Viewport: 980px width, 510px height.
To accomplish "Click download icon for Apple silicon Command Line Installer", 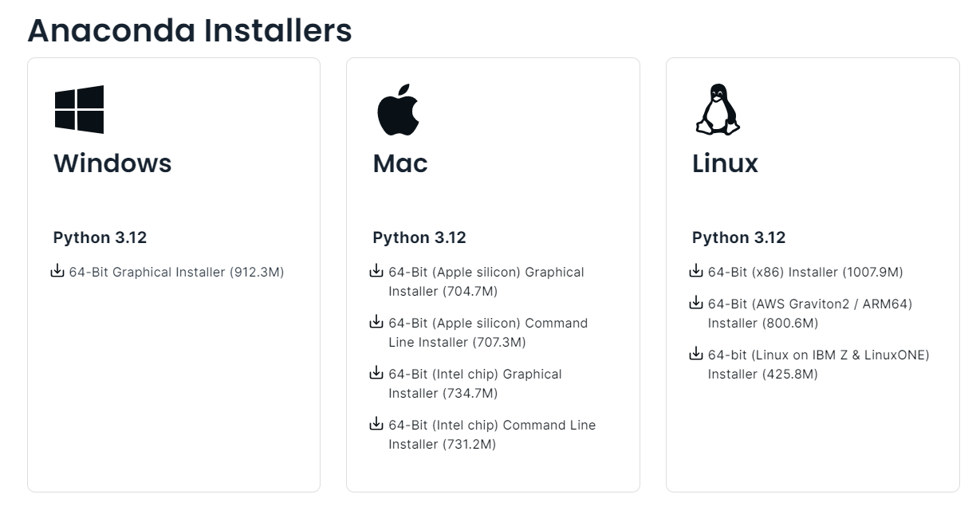I will tap(376, 323).
